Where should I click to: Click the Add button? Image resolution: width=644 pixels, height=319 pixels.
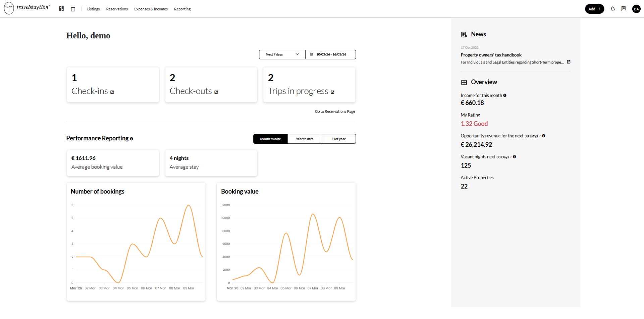coord(594,9)
